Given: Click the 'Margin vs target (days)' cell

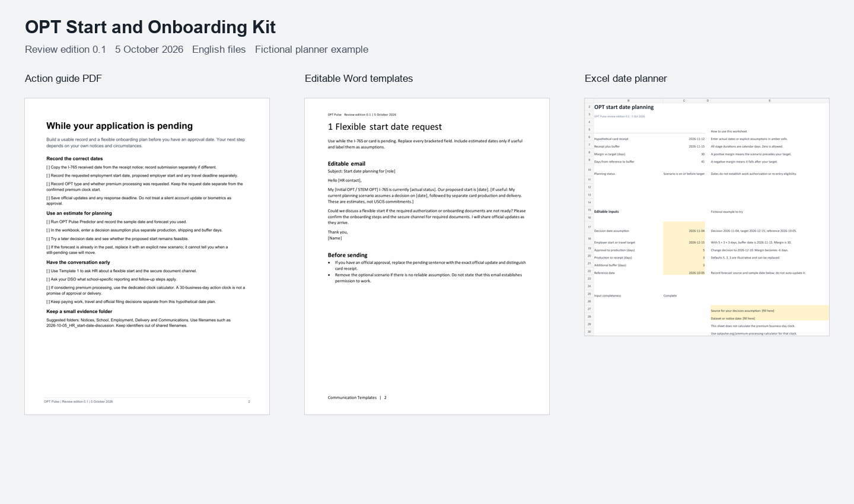Looking at the screenshot, I should pyautogui.click(x=610, y=154).
